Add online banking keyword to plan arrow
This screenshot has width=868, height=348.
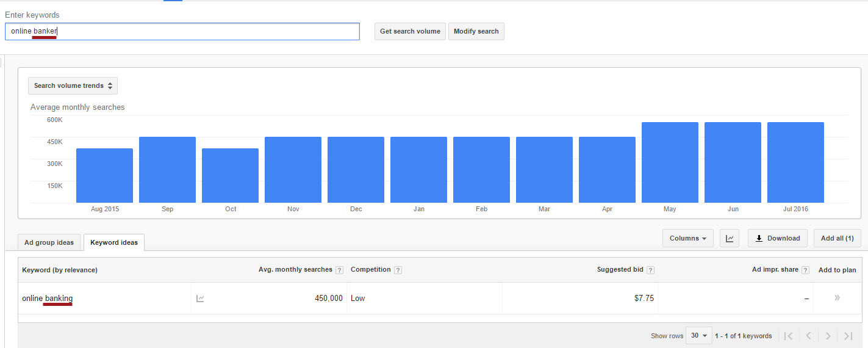point(837,298)
